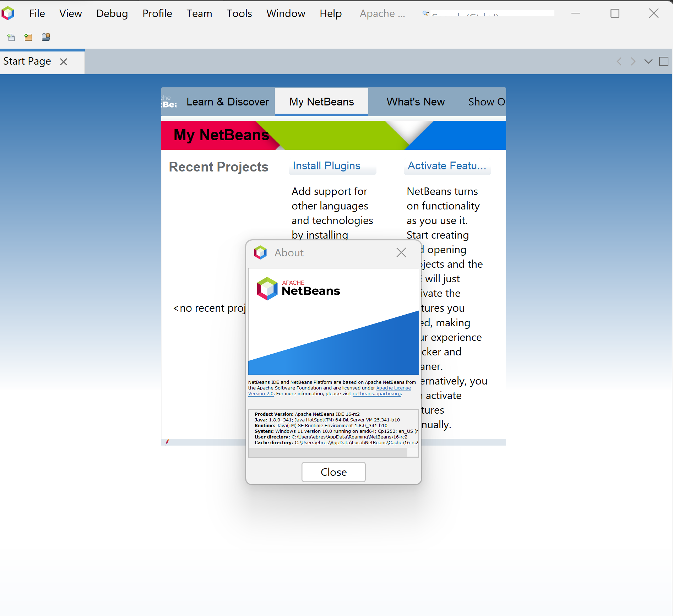The height and width of the screenshot is (616, 673).
Task: Click the NetBeans splash image in About
Action: click(x=333, y=321)
